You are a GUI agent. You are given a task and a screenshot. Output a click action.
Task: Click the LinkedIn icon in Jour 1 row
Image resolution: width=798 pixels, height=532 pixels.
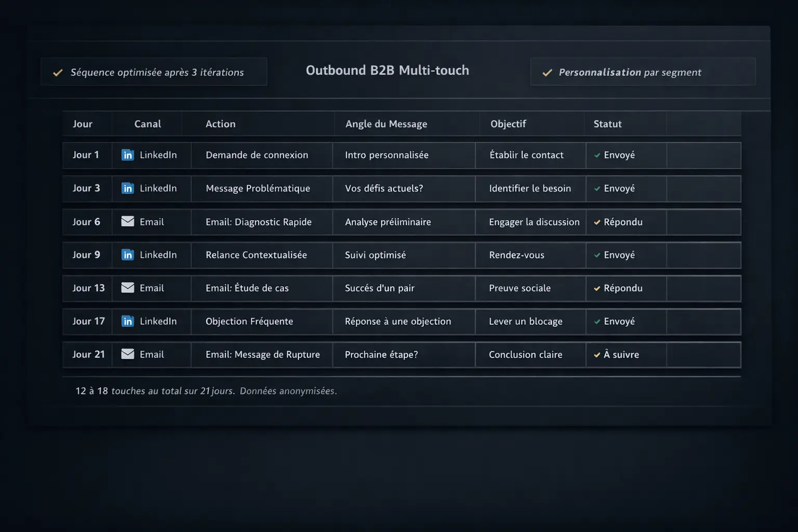coord(127,155)
